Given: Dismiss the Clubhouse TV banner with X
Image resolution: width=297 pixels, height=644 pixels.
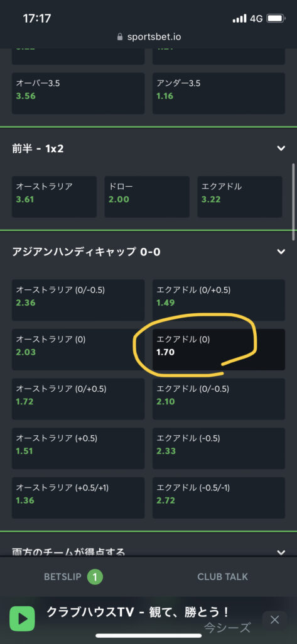Looking at the screenshot, I should [275, 619].
